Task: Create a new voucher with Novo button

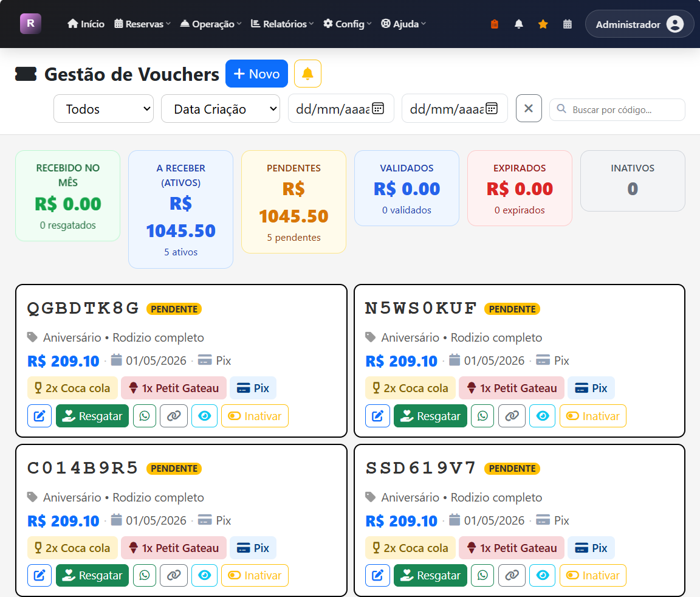Action: 256,74
